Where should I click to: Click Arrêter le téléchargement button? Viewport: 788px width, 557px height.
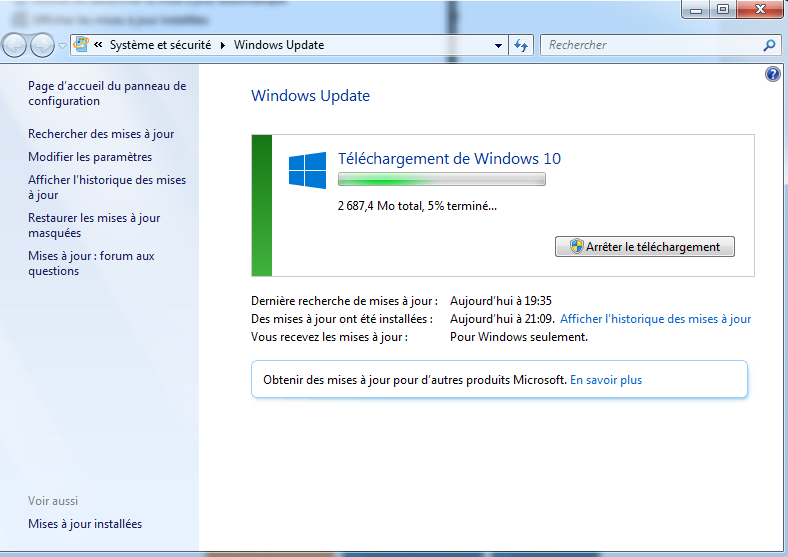645,247
